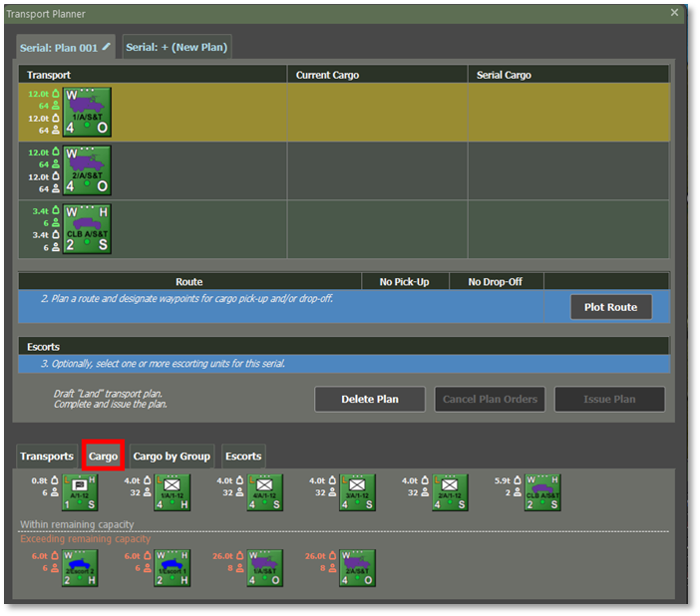
Task: Click the Issue Plan button
Action: (x=609, y=400)
